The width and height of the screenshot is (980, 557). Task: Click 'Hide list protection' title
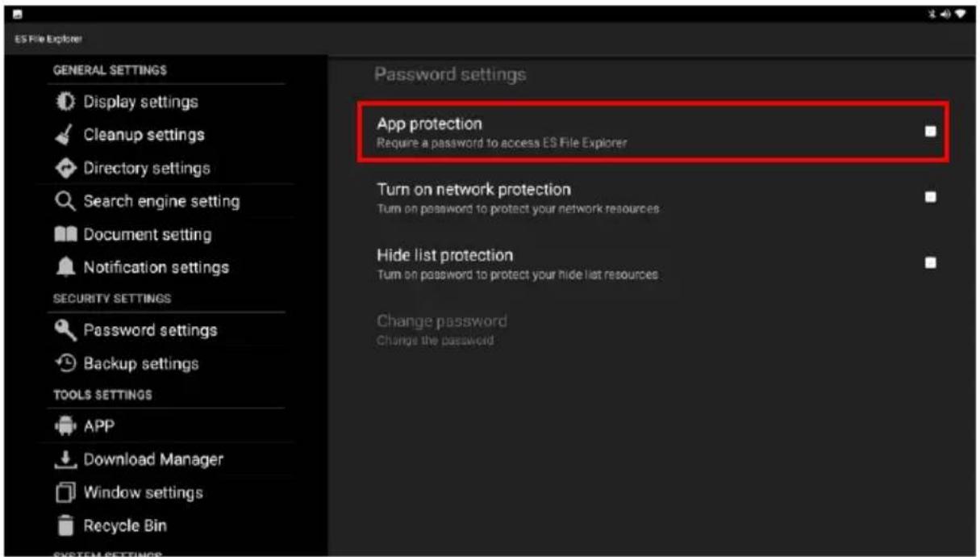click(444, 255)
